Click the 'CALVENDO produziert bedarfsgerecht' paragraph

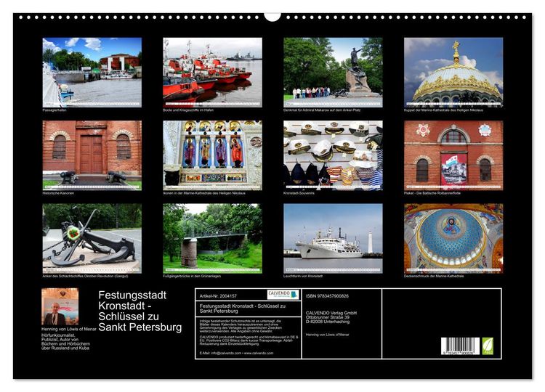tap(249, 340)
